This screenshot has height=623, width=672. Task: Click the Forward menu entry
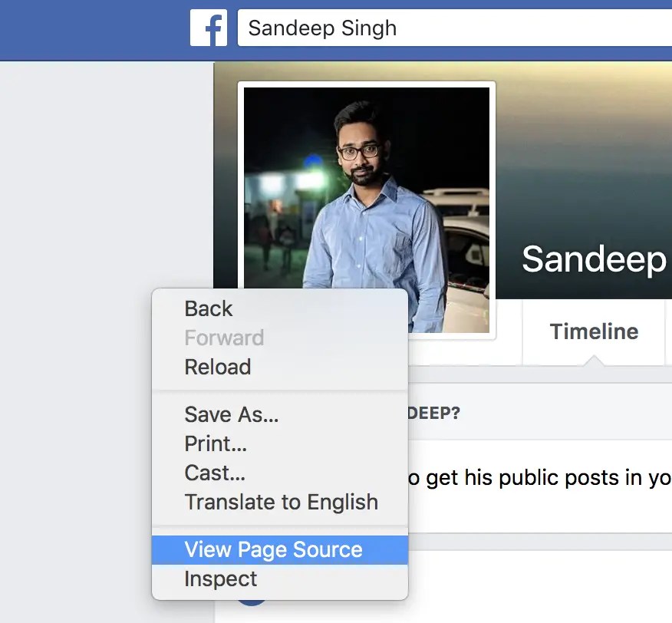(x=224, y=338)
